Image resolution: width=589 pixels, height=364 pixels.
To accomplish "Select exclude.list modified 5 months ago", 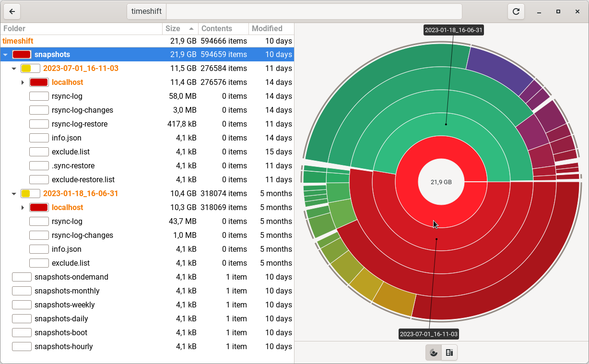I will coord(147,263).
